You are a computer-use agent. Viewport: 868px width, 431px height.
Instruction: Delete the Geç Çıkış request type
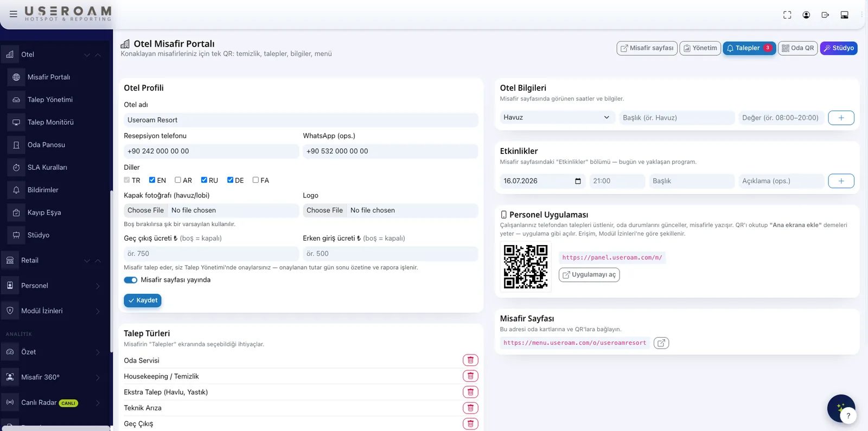click(x=470, y=423)
